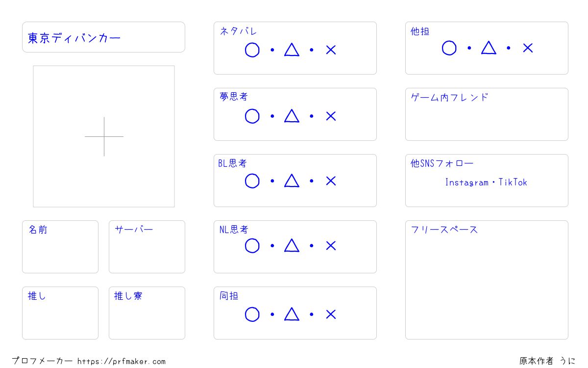588x368 pixels.
Task: Select the triangle in the 同担 row
Action: pyautogui.click(x=292, y=314)
